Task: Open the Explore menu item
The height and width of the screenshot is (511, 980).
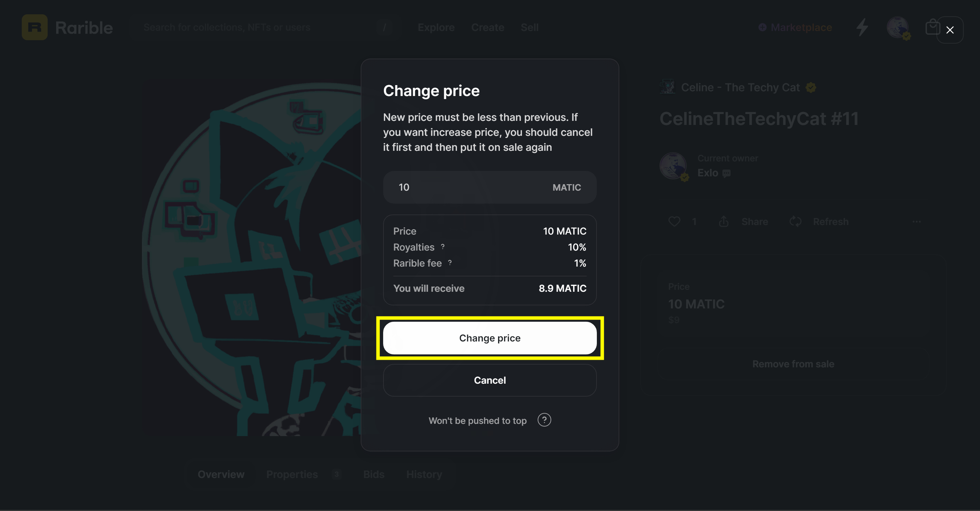Action: [x=436, y=27]
